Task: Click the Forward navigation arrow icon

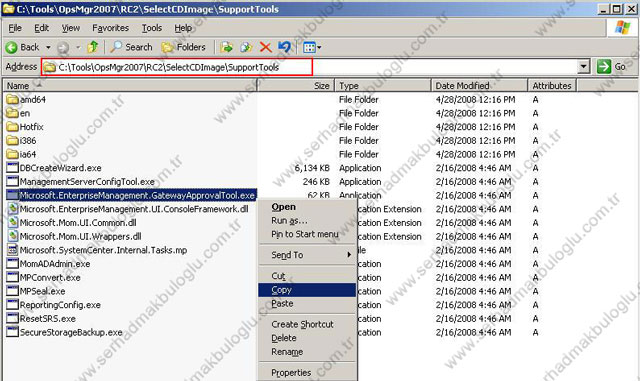Action: click(63, 48)
